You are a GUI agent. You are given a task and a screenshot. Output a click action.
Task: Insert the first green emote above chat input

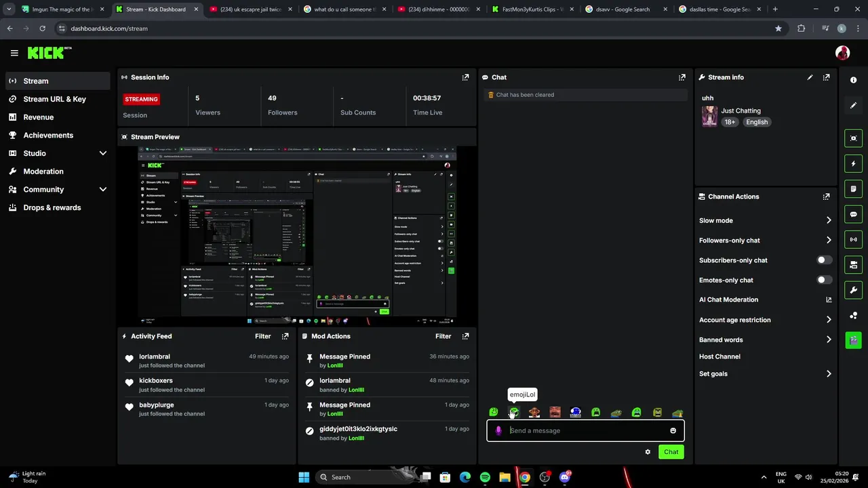[494, 412]
